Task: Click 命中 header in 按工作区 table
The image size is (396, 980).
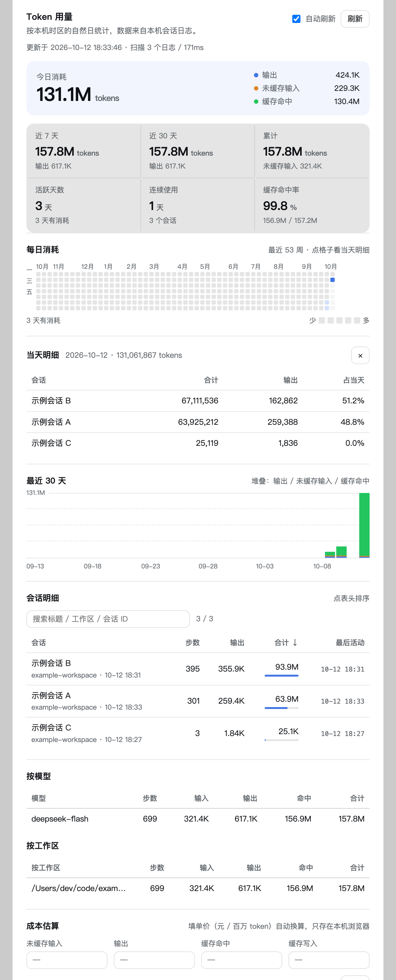Action: point(305,868)
